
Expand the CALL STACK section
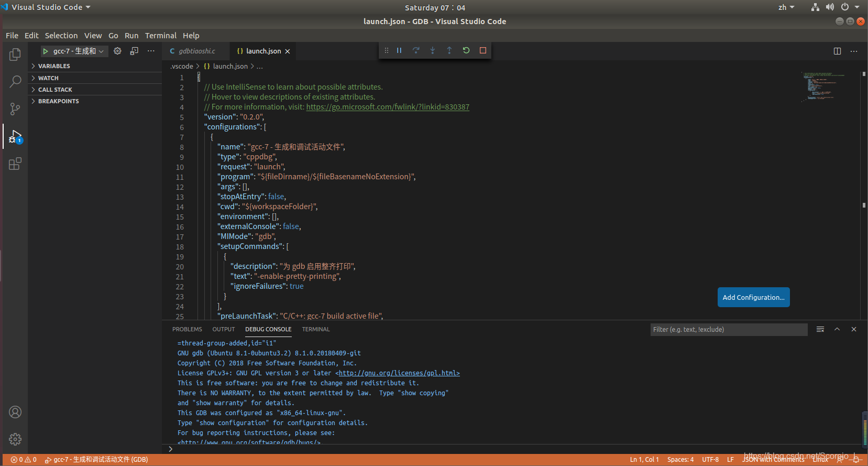(x=95, y=90)
